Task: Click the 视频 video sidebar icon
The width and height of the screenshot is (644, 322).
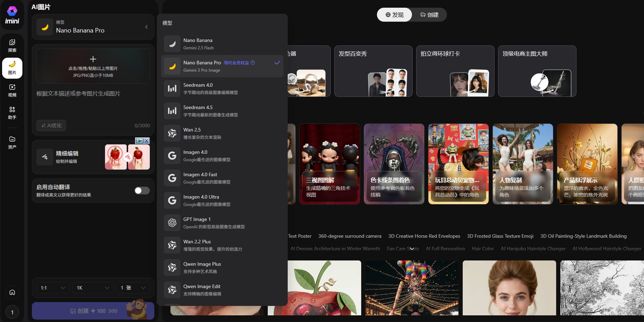Action: [x=12, y=90]
